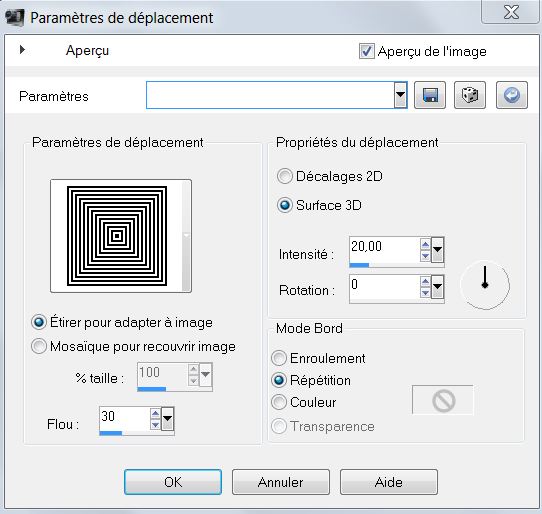Click the randomize parameters dice icon
The width and height of the screenshot is (542, 514).
[470, 95]
